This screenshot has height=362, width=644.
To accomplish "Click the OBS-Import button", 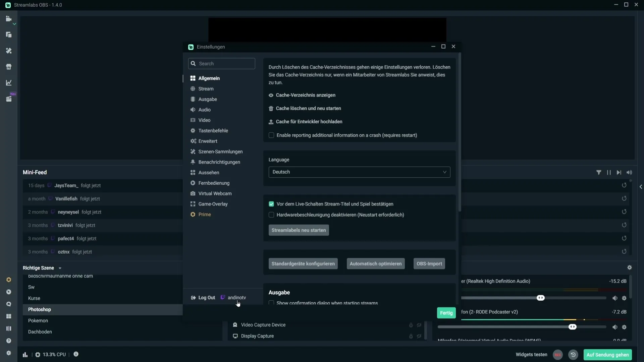I will (x=429, y=264).
